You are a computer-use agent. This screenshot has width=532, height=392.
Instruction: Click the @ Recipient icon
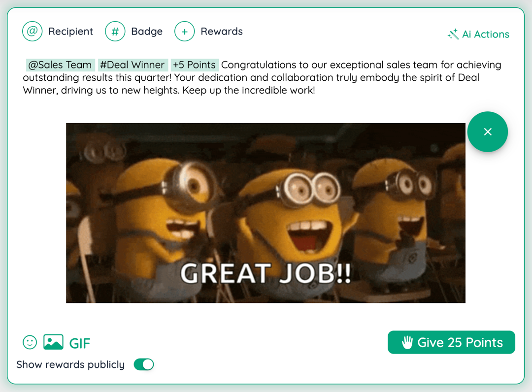(x=32, y=31)
